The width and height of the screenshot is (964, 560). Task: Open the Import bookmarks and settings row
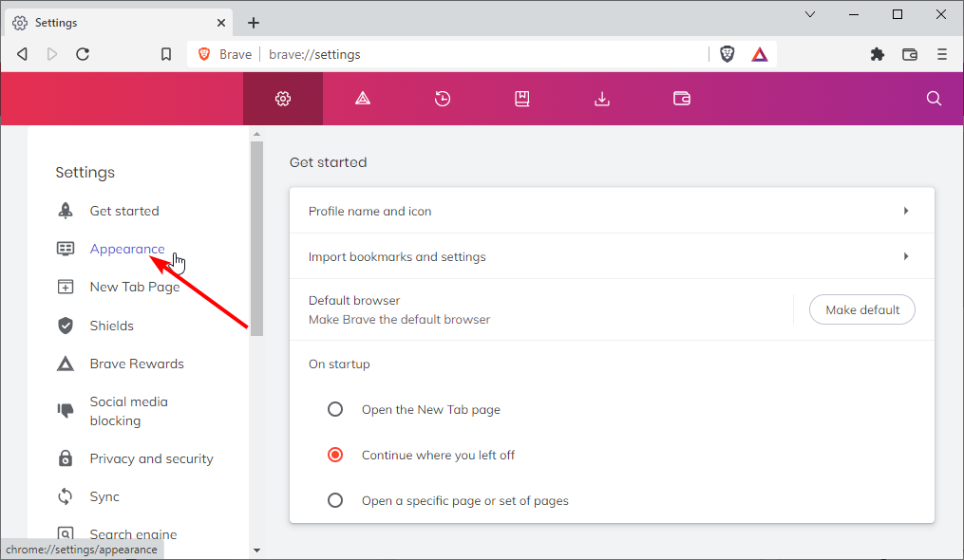click(612, 256)
